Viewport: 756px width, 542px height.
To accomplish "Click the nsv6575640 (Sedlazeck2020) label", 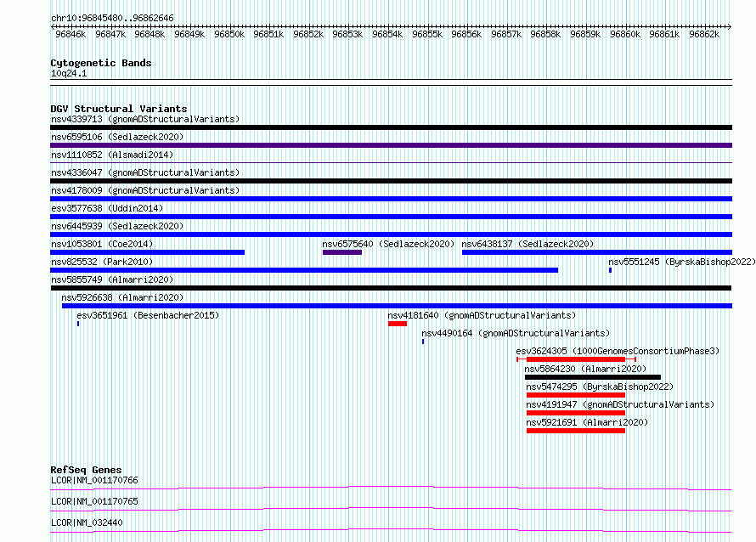I will point(388,244).
